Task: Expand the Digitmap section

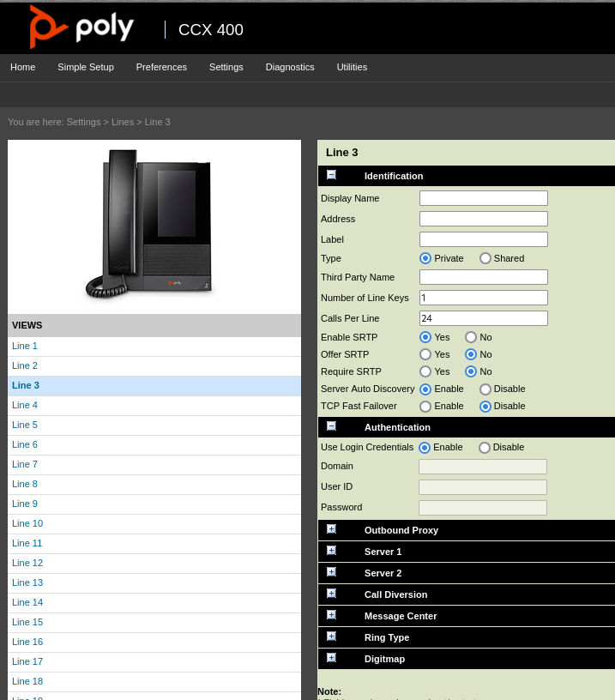Action: point(331,658)
